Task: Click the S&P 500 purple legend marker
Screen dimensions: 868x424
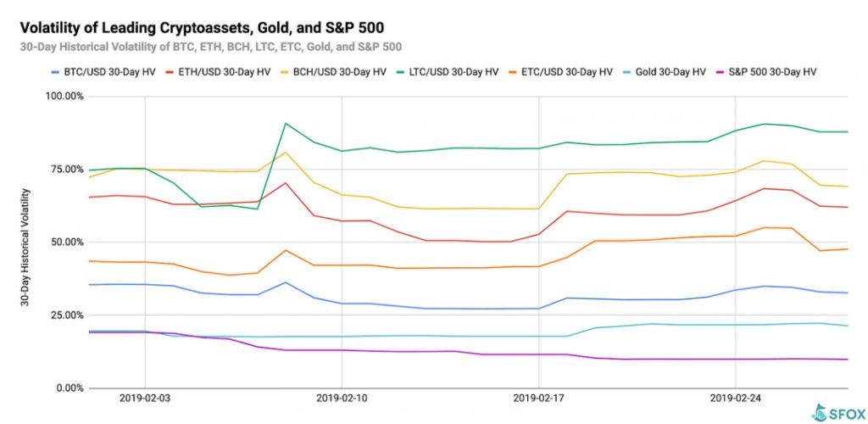Action: point(721,73)
